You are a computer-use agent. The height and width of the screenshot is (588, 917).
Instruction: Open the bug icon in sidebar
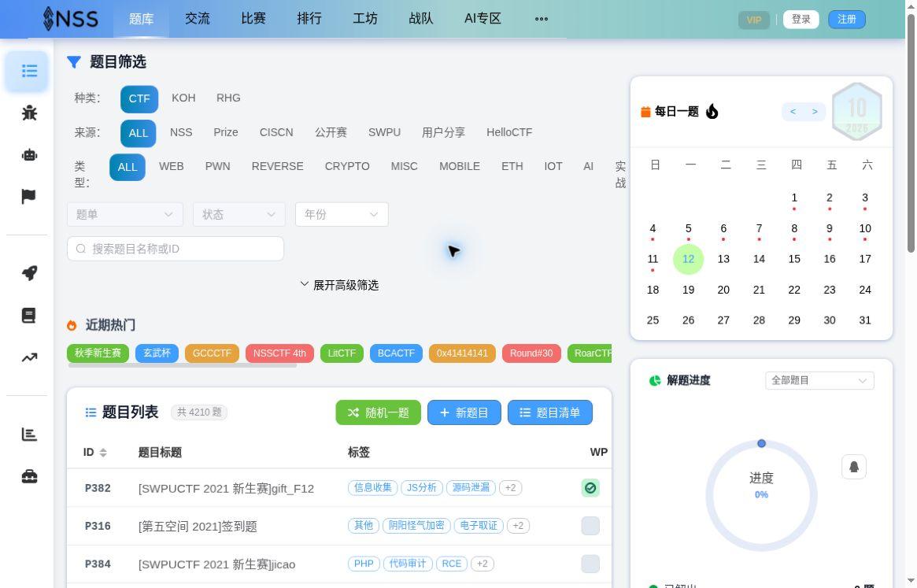pos(29,113)
